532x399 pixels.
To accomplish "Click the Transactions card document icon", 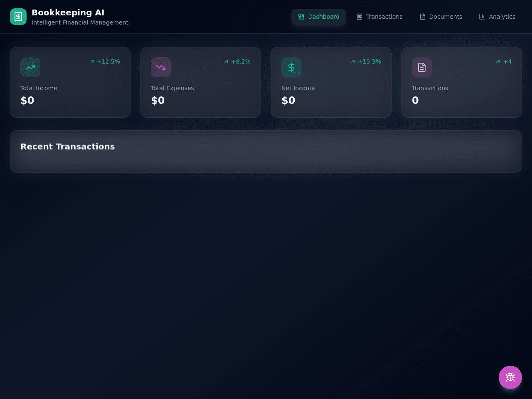I will click(x=422, y=67).
